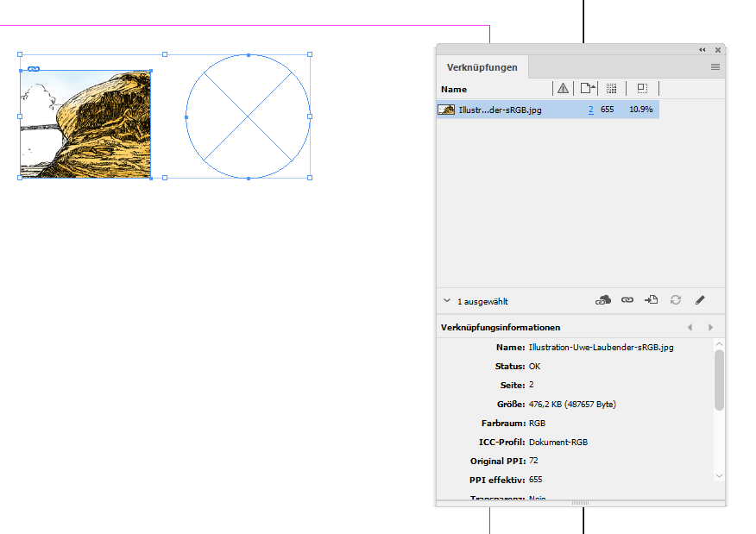Click the Status value OK

534,367
